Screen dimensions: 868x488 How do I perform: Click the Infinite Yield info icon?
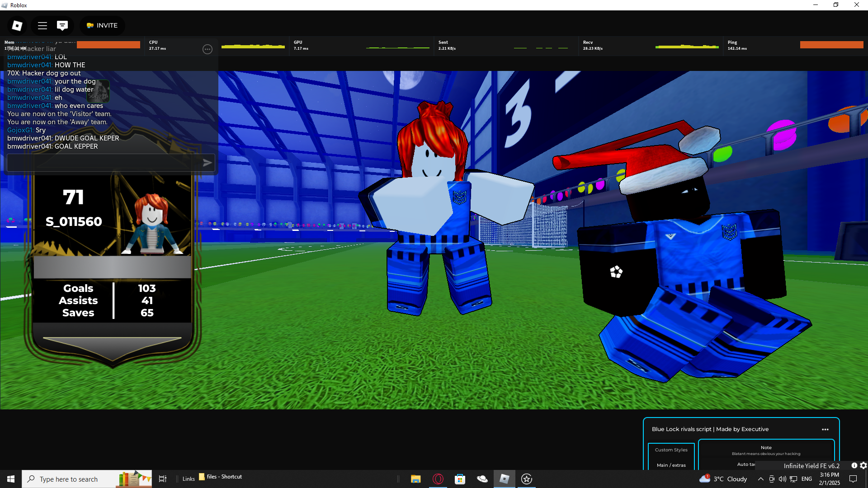point(854,465)
